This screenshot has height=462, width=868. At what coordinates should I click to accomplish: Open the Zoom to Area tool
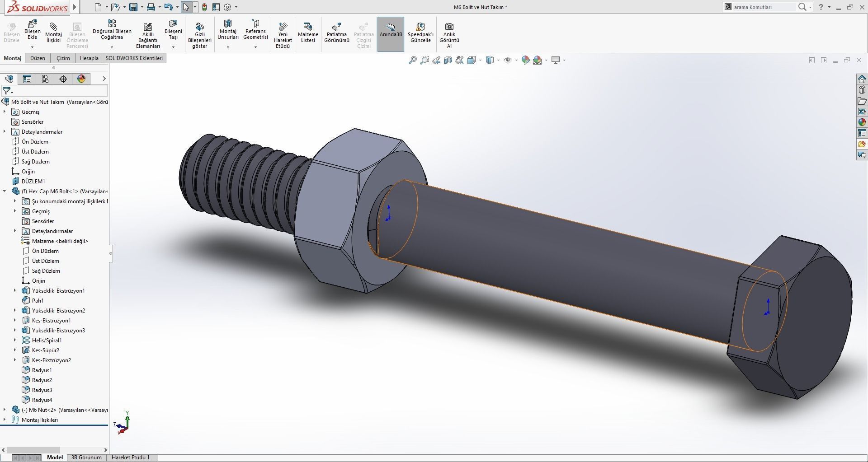[424, 60]
